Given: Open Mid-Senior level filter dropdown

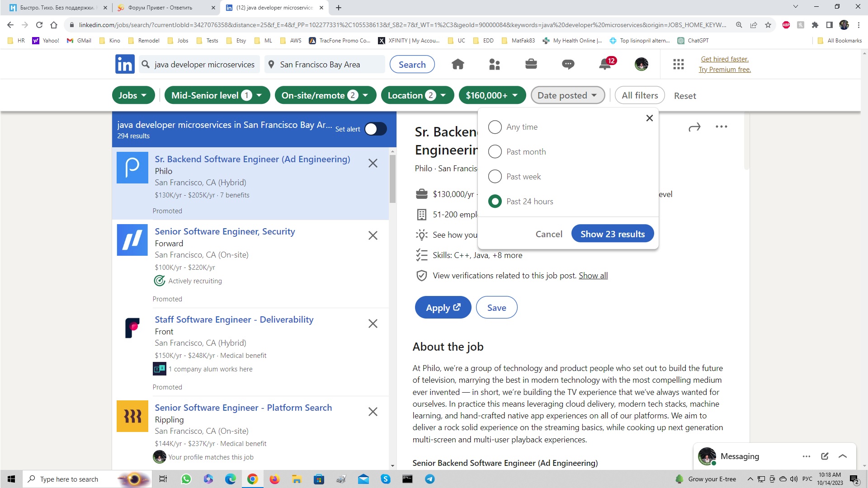Looking at the screenshot, I should pyautogui.click(x=217, y=95).
